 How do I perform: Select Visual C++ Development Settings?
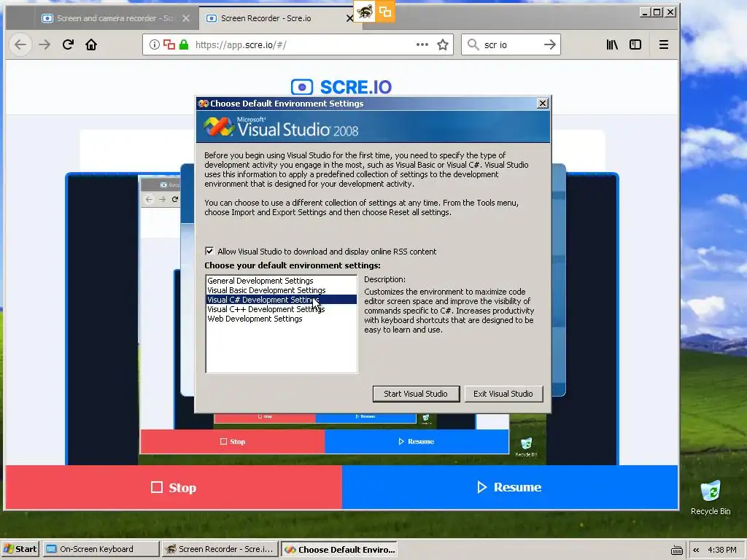click(281, 309)
